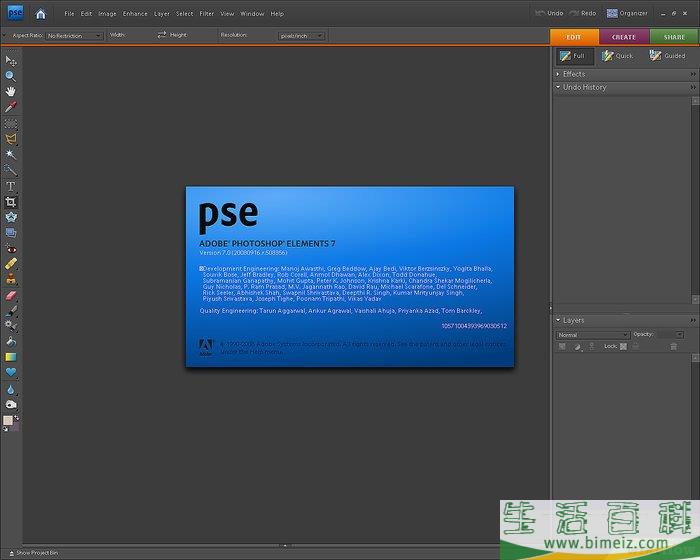The height and width of the screenshot is (560, 700).
Task: Reset default foreground and background colors
Action: pos(5,429)
